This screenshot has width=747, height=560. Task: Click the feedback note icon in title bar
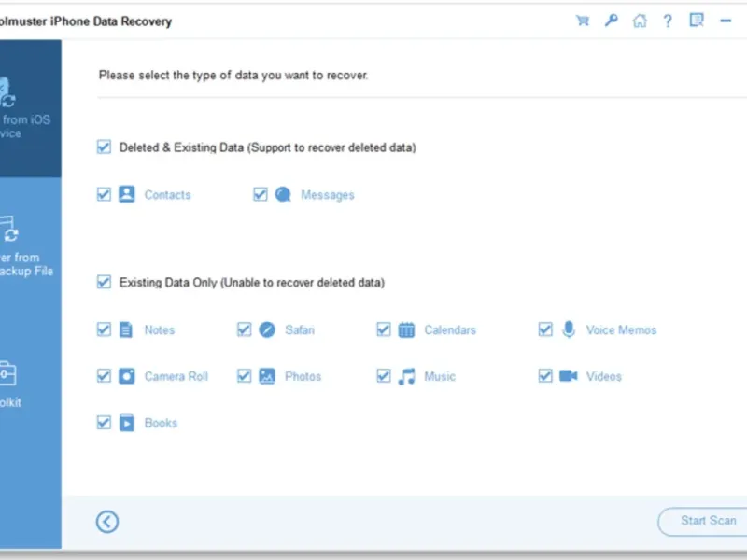pyautogui.click(x=697, y=20)
